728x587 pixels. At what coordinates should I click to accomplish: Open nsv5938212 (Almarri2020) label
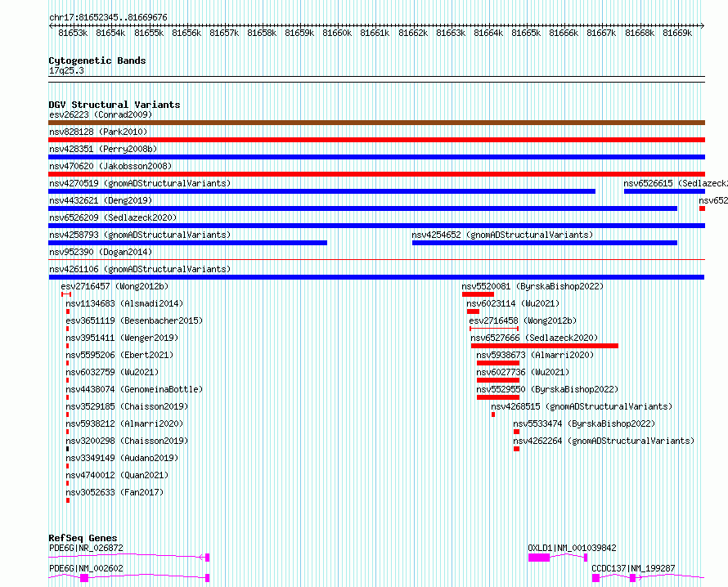point(124,423)
